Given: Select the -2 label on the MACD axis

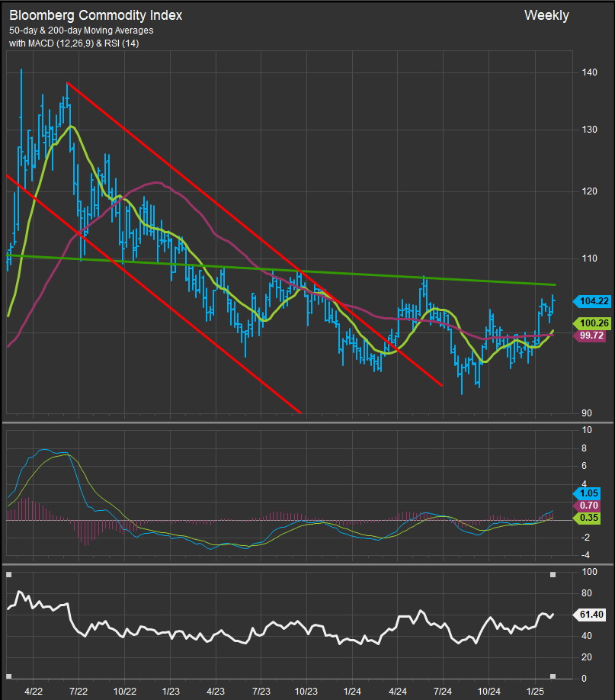Looking at the screenshot, I should click(x=585, y=538).
